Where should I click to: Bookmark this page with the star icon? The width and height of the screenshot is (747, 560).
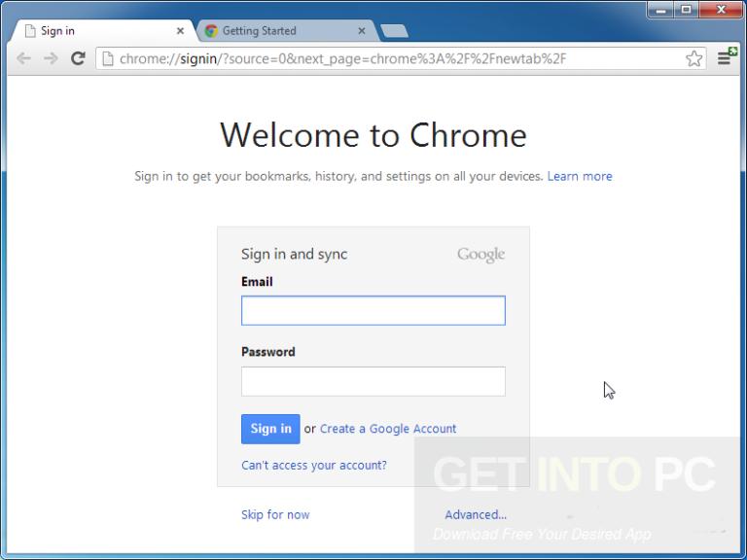click(x=694, y=58)
